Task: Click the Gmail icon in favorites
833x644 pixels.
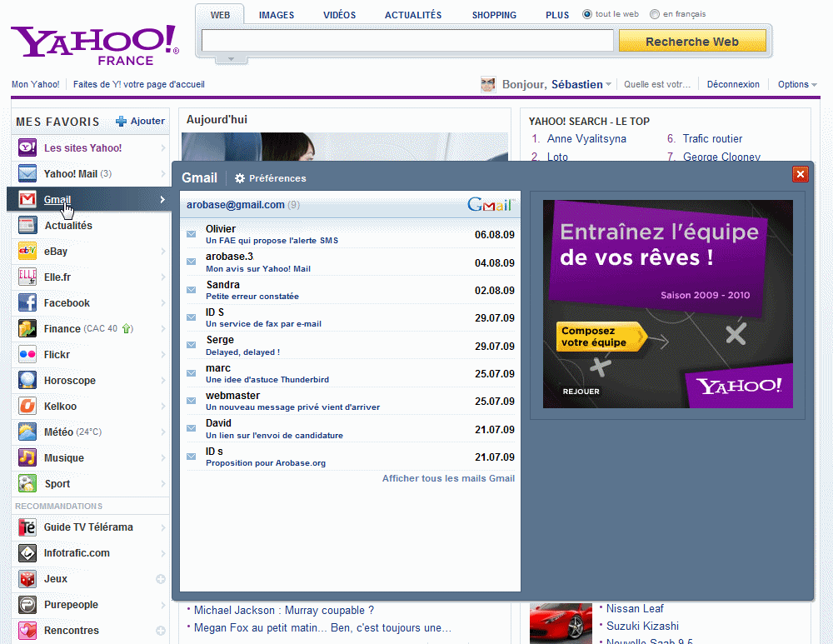Action: [x=27, y=199]
